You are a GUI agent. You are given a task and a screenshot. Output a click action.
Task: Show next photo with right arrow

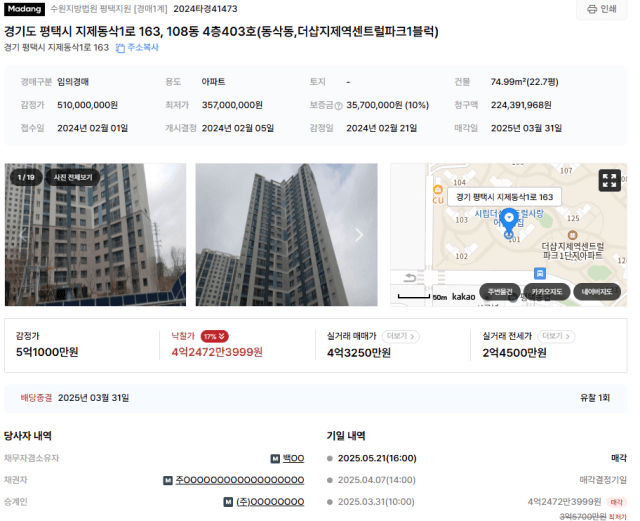(359, 234)
